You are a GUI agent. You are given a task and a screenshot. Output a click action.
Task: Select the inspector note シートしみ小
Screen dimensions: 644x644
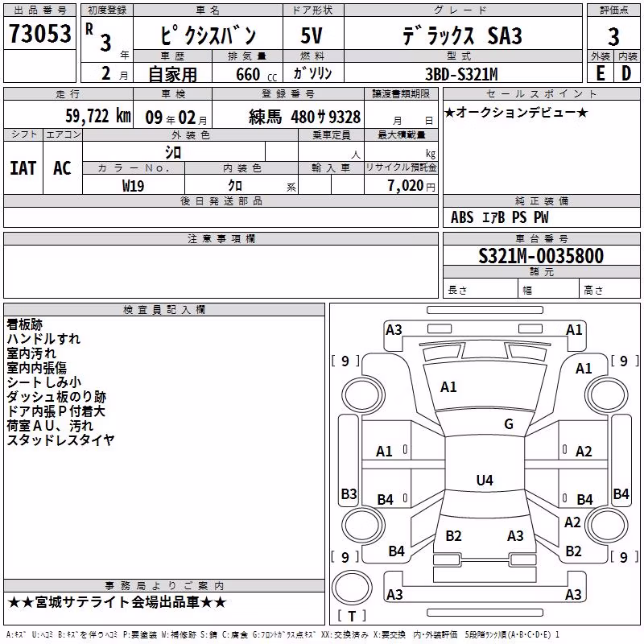coord(44,382)
